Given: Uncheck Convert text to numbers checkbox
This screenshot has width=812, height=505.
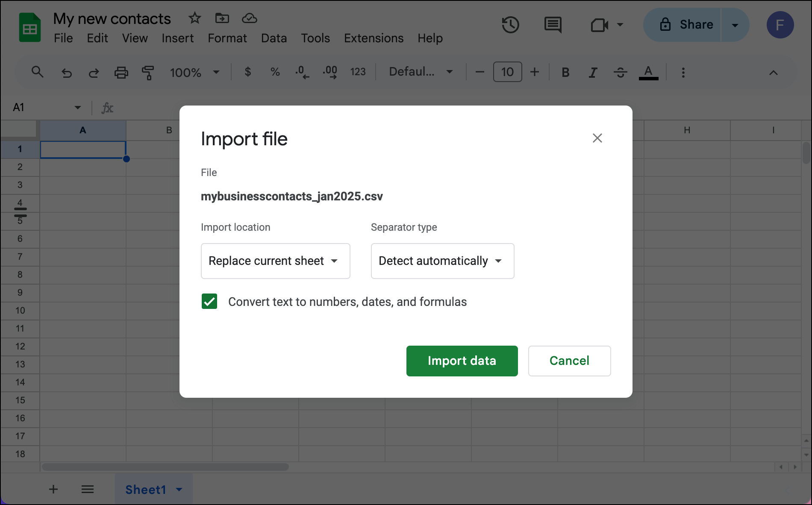Looking at the screenshot, I should [x=209, y=302].
